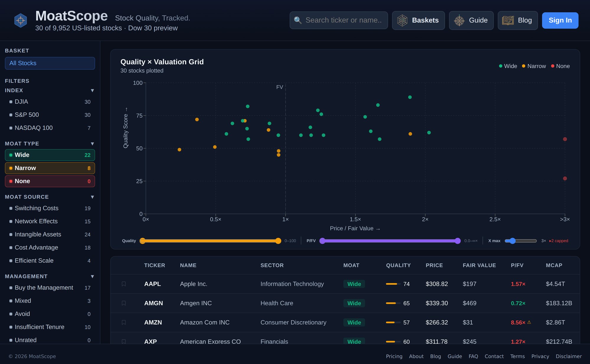Adjust the X max slider knob
Screen dimensions: 590x364
click(x=512, y=241)
